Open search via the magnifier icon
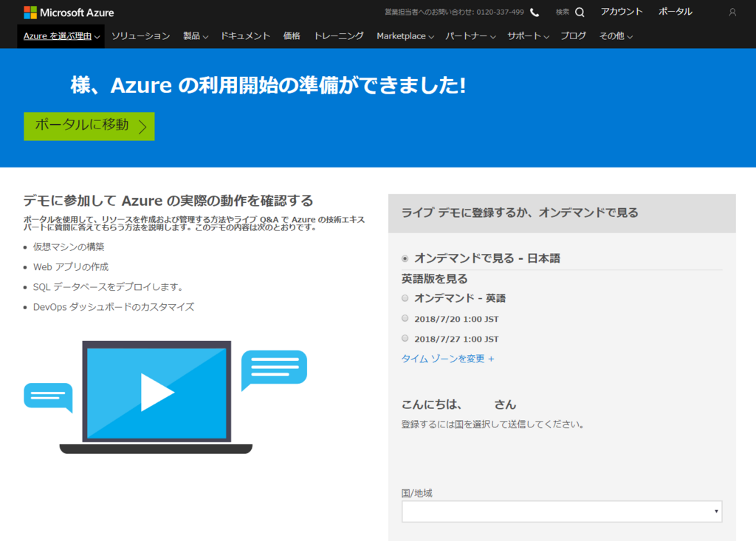This screenshot has width=756, height=541. pyautogui.click(x=580, y=13)
